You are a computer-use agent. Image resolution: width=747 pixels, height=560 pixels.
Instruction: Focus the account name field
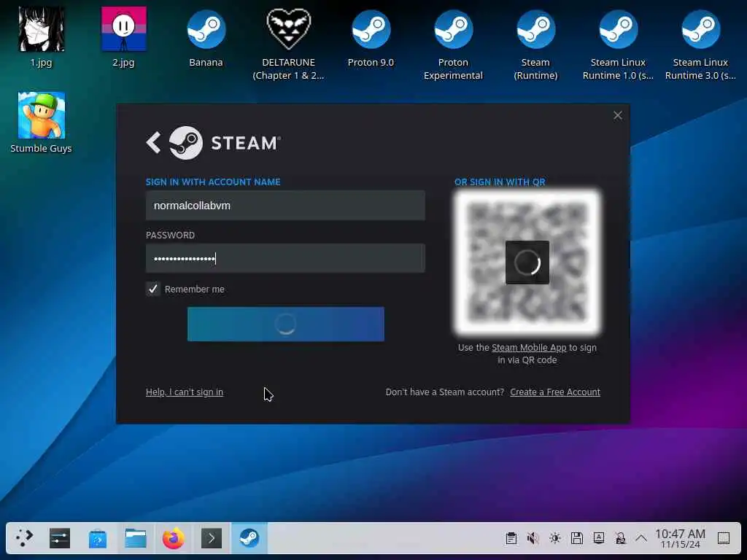tap(285, 205)
